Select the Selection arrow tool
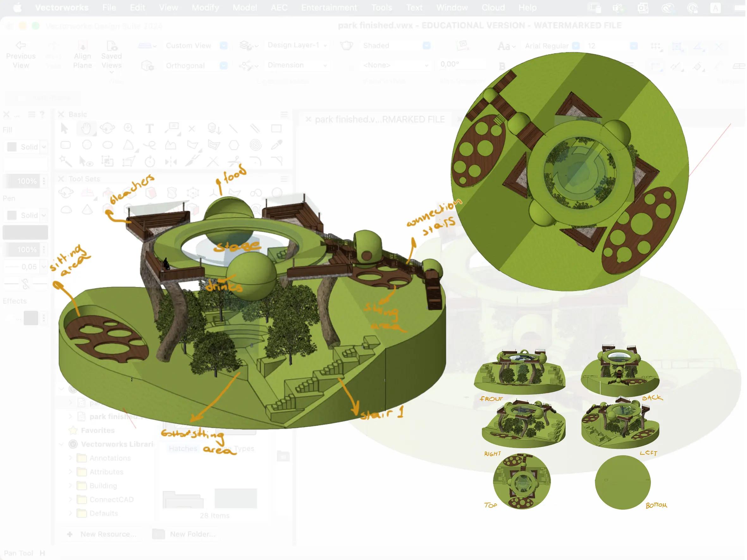Screen dimensions: 747x560 coord(64,129)
